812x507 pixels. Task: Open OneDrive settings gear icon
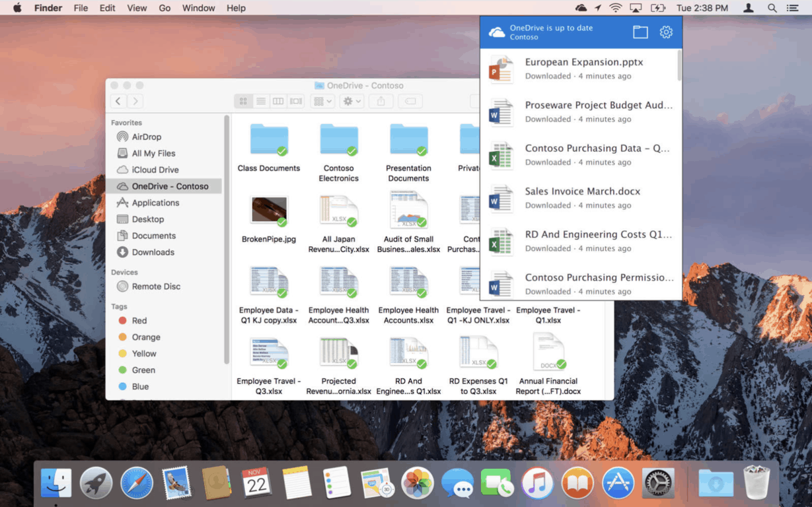(x=666, y=32)
